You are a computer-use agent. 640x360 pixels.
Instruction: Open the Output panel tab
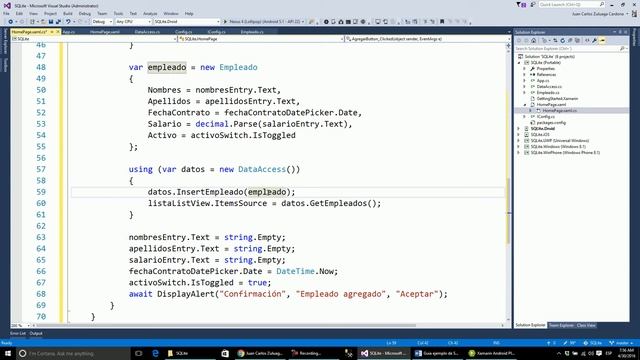tap(36, 333)
